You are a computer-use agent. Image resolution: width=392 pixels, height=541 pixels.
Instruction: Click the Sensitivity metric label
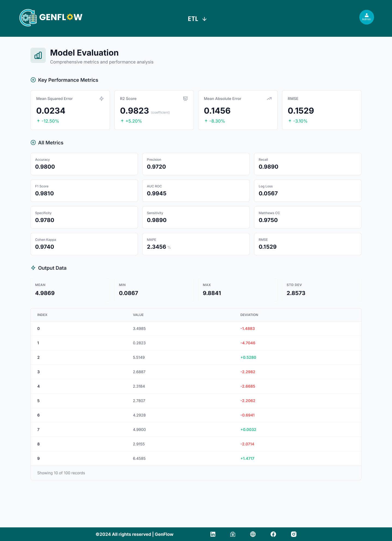(155, 213)
